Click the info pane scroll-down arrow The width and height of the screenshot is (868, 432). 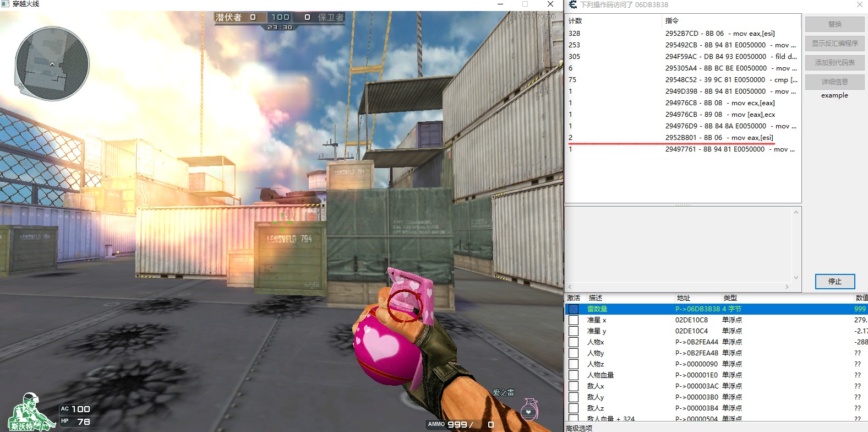pos(796,278)
